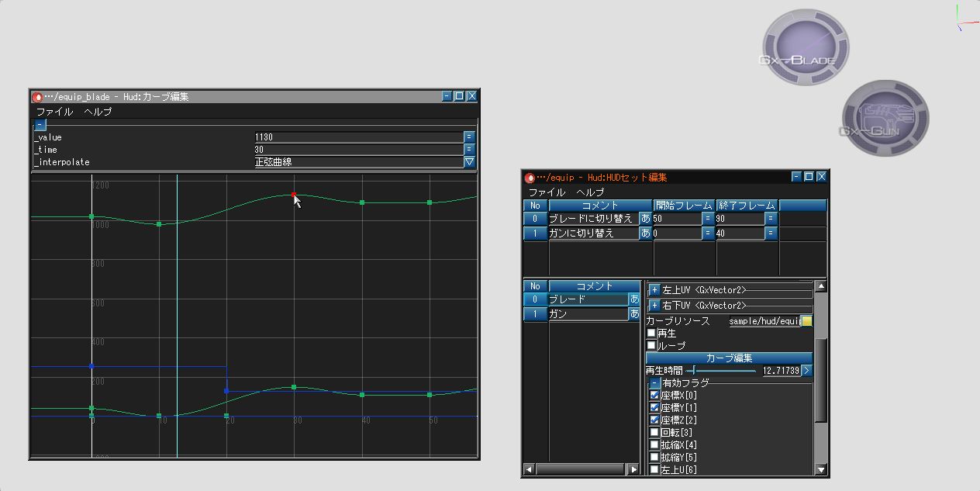Click the '=' button beside the _time field
Viewport: 980px width, 491px height.
(x=469, y=150)
